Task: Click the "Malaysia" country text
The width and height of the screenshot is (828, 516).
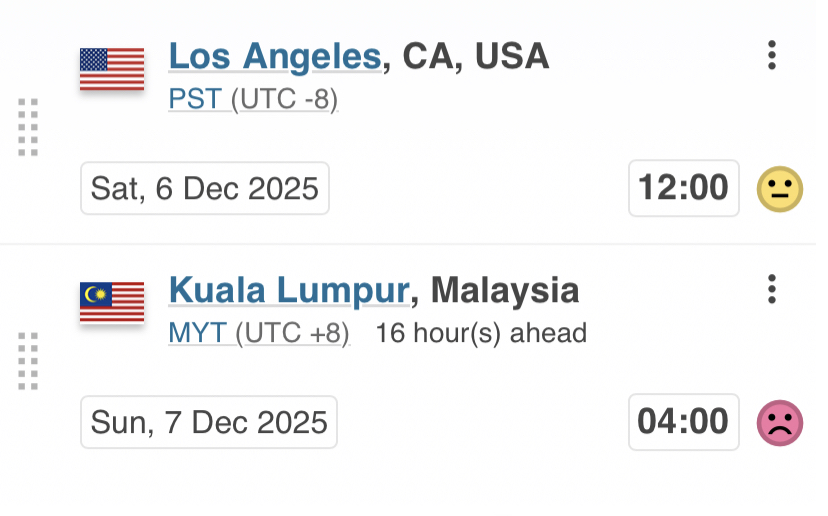Action: click(x=506, y=290)
